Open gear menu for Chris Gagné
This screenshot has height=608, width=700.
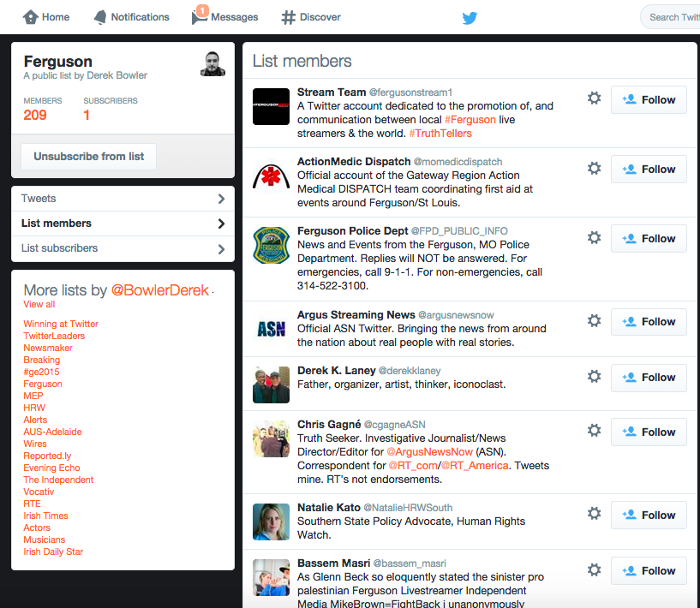click(x=594, y=431)
